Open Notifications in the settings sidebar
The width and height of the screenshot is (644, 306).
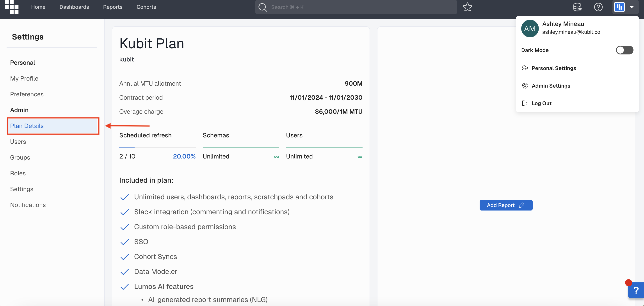point(28,205)
